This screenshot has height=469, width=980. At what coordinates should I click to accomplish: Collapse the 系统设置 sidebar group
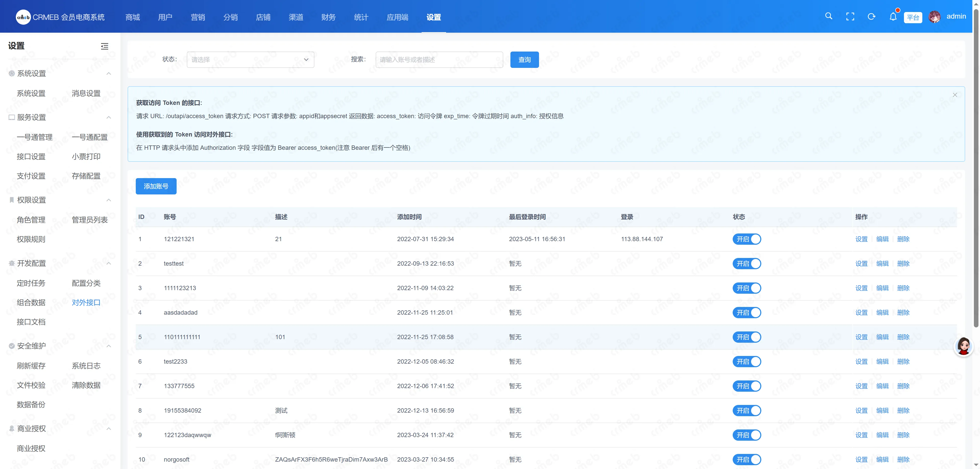pyautogui.click(x=109, y=73)
